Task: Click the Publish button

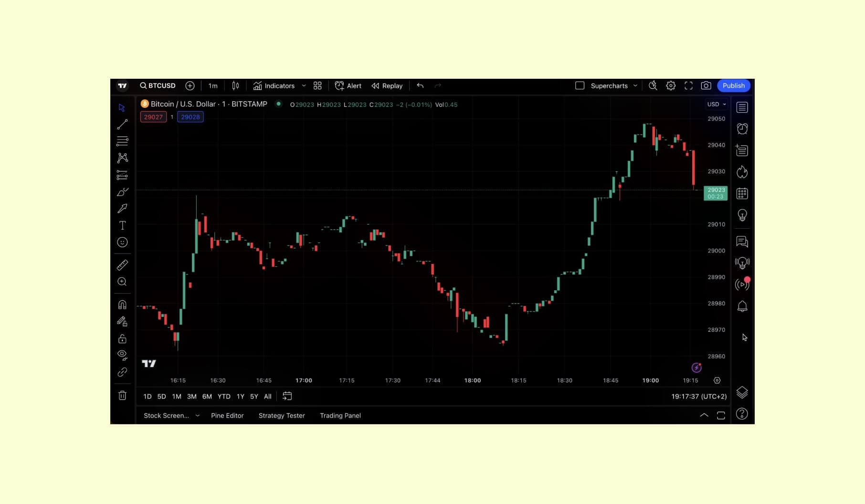Action: point(734,85)
